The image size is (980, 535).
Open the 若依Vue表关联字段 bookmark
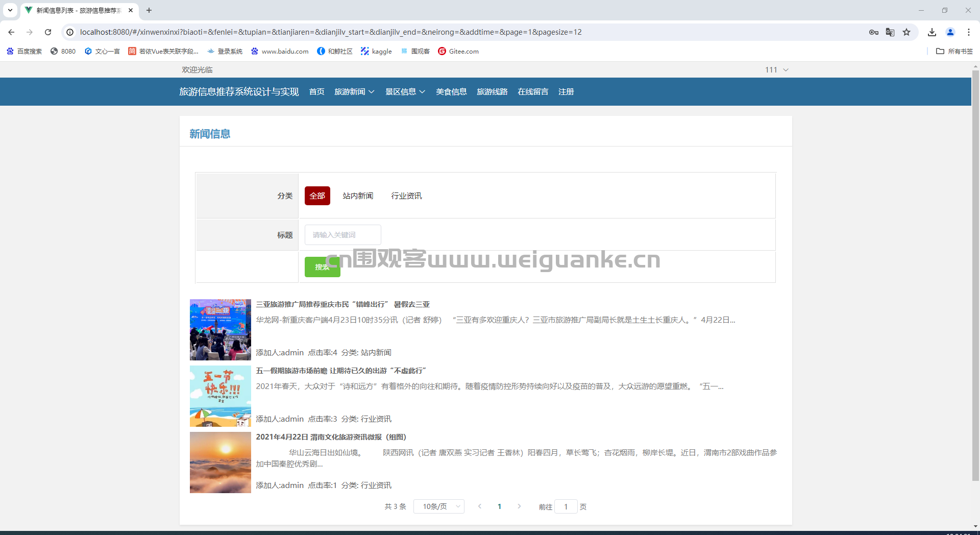[163, 51]
